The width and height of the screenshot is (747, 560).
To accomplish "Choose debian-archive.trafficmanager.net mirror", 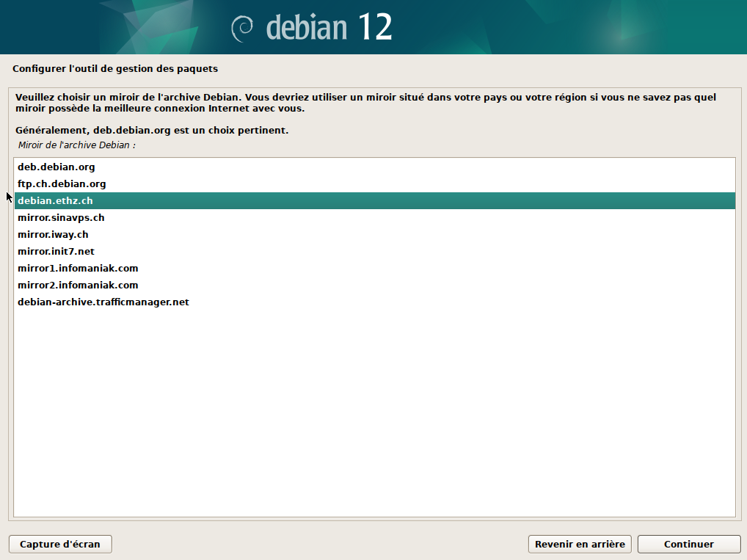I will pos(374,302).
